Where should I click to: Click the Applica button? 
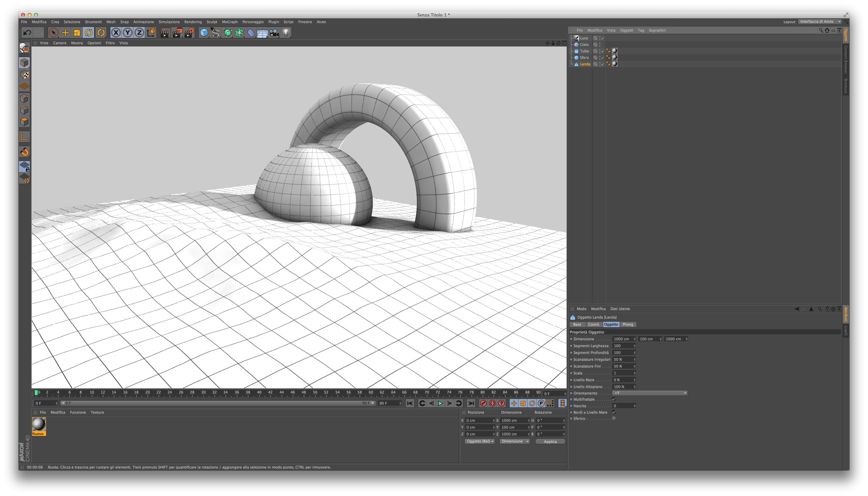pyautogui.click(x=550, y=441)
